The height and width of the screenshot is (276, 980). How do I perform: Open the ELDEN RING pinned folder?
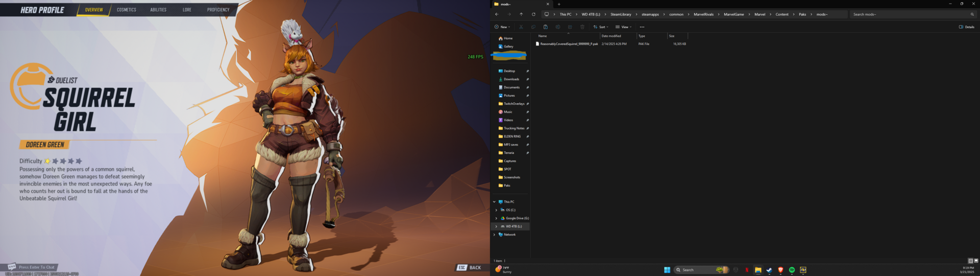pos(510,136)
